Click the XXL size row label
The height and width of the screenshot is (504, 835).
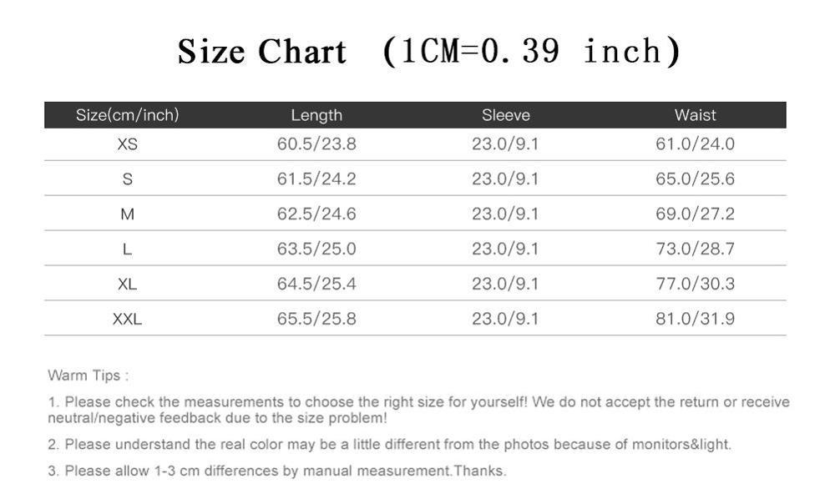pyautogui.click(x=127, y=320)
